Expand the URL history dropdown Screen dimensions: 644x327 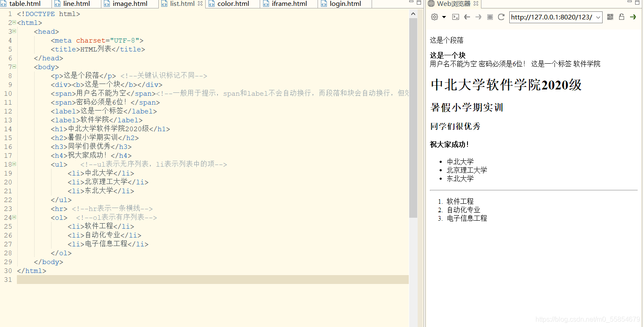(598, 17)
